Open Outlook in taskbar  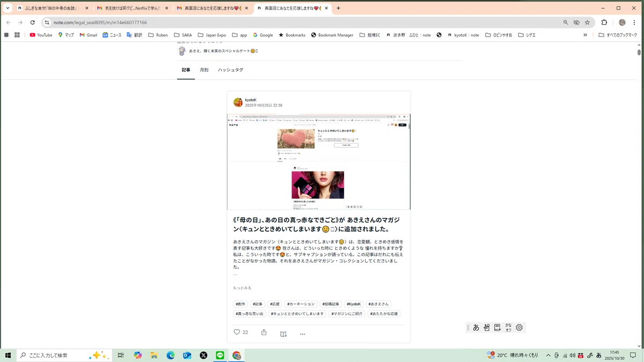click(187, 355)
